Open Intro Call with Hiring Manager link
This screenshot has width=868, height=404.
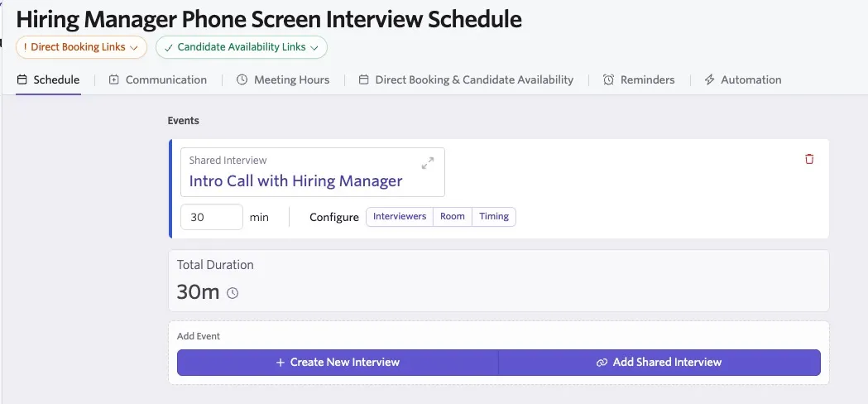(295, 181)
